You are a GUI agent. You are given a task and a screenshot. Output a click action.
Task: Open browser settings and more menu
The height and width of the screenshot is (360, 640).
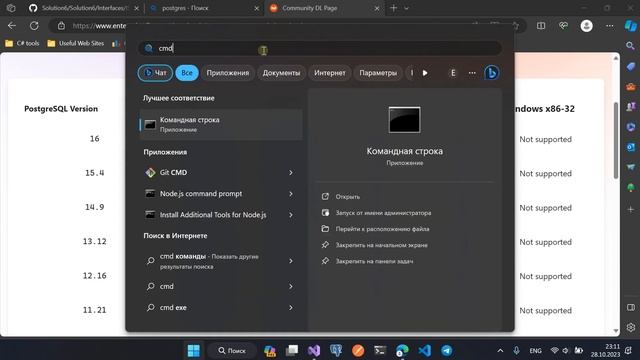609,26
